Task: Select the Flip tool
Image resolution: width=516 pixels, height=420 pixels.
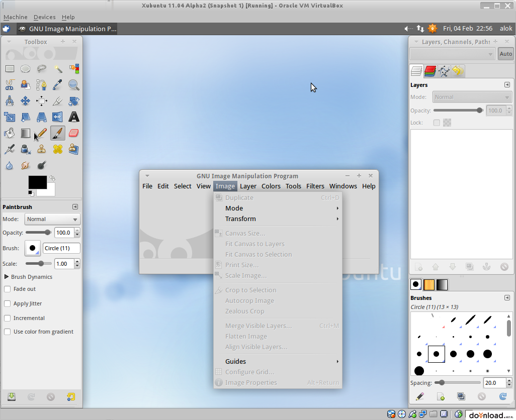Action: tap(58, 117)
